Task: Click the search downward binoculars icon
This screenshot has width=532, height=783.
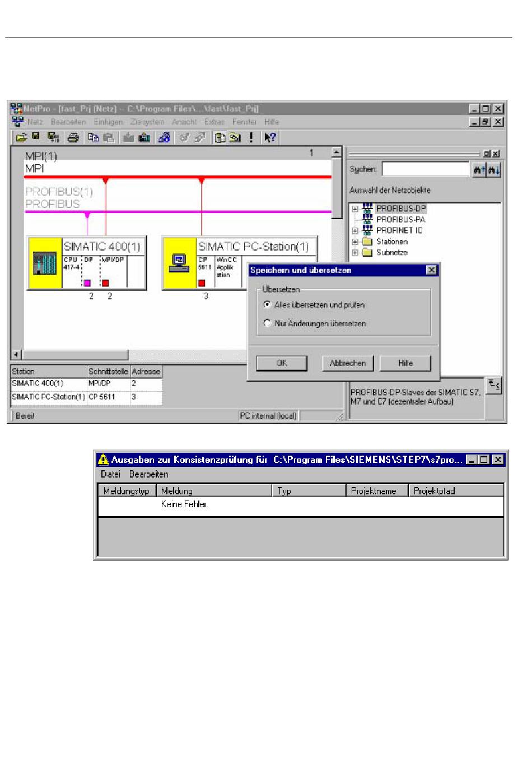Action: click(x=493, y=170)
